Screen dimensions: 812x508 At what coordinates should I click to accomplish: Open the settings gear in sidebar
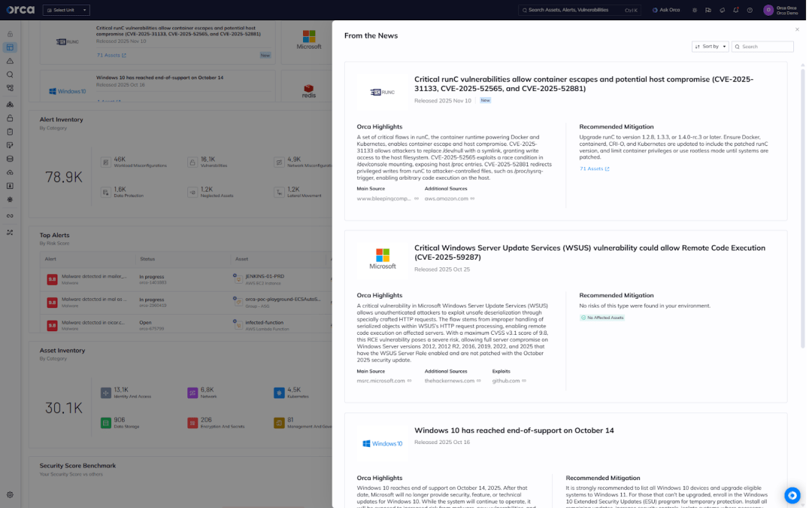(x=10, y=494)
